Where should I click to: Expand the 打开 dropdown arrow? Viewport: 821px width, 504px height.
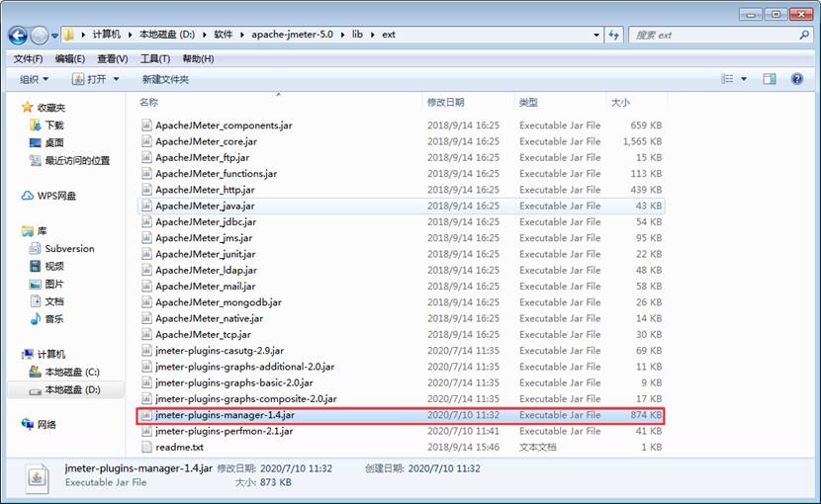click(x=117, y=79)
